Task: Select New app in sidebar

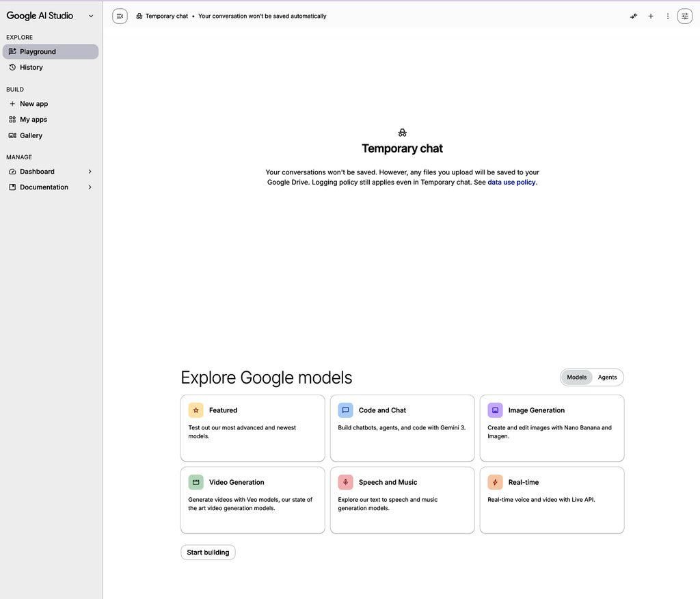Action: pos(51,104)
